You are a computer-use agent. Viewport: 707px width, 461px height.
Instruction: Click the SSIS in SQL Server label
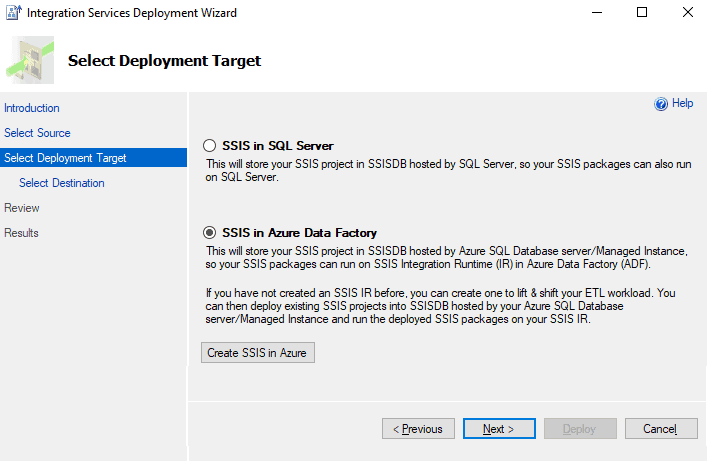[x=278, y=146]
